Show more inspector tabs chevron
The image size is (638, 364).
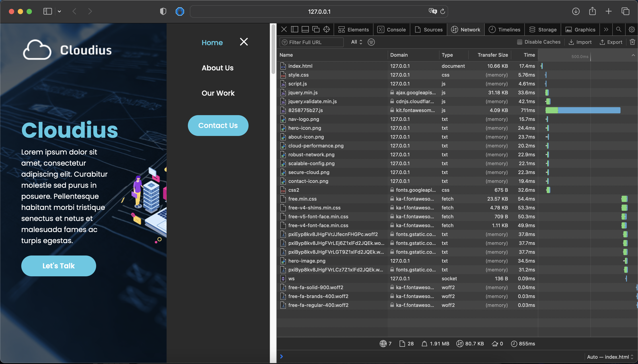point(606,29)
